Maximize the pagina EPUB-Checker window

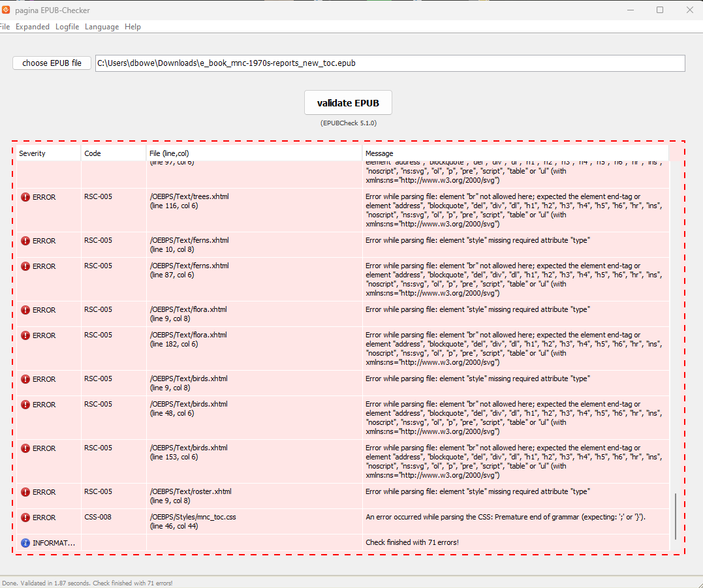tap(660, 10)
